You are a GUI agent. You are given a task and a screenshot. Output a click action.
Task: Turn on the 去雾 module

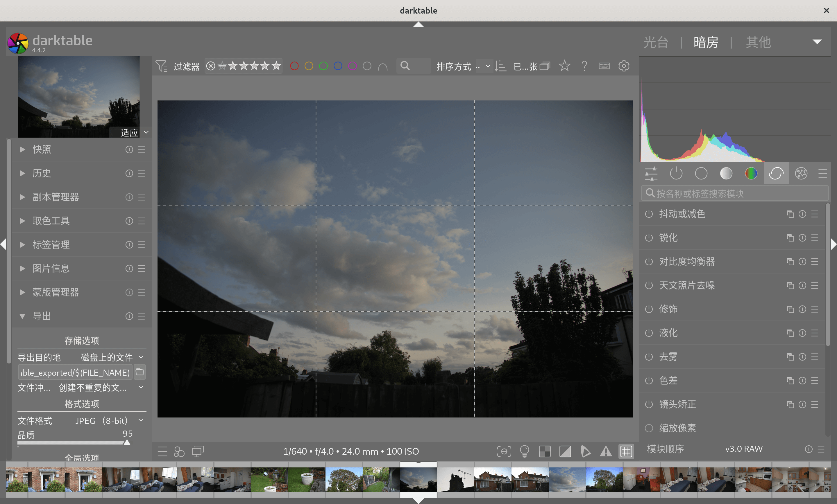coord(649,357)
